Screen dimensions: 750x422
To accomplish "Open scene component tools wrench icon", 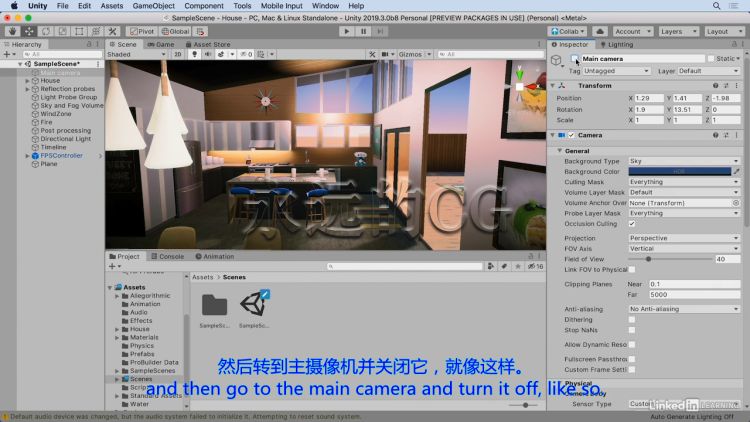I will (x=372, y=54).
